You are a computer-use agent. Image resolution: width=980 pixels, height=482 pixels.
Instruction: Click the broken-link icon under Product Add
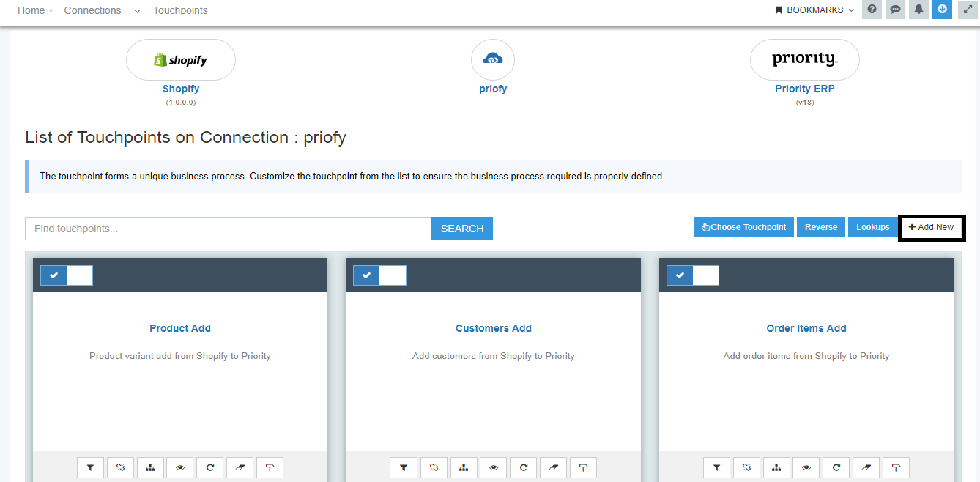click(x=120, y=467)
